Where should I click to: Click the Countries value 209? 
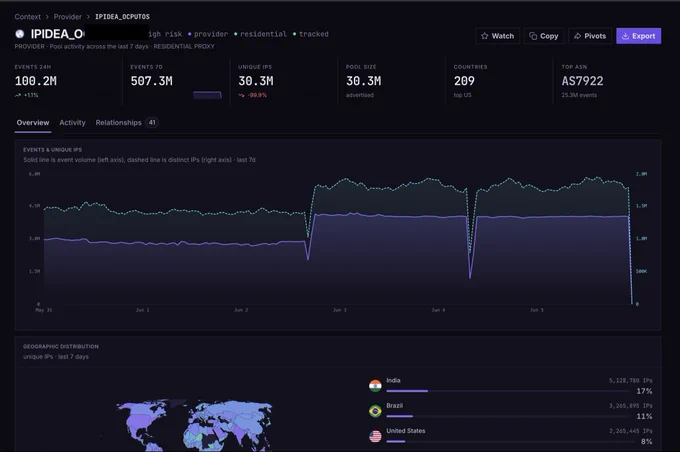464,81
